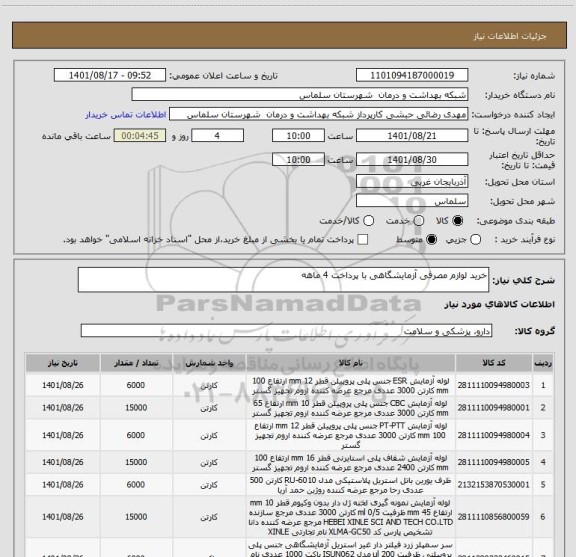The image size is (576, 557).
Task: Click the request creator name field
Action: pos(318,114)
